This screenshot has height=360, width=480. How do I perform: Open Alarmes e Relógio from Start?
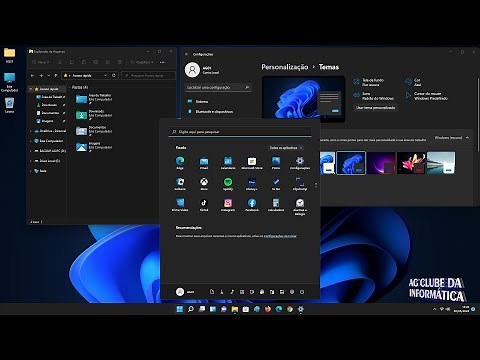pyautogui.click(x=300, y=207)
